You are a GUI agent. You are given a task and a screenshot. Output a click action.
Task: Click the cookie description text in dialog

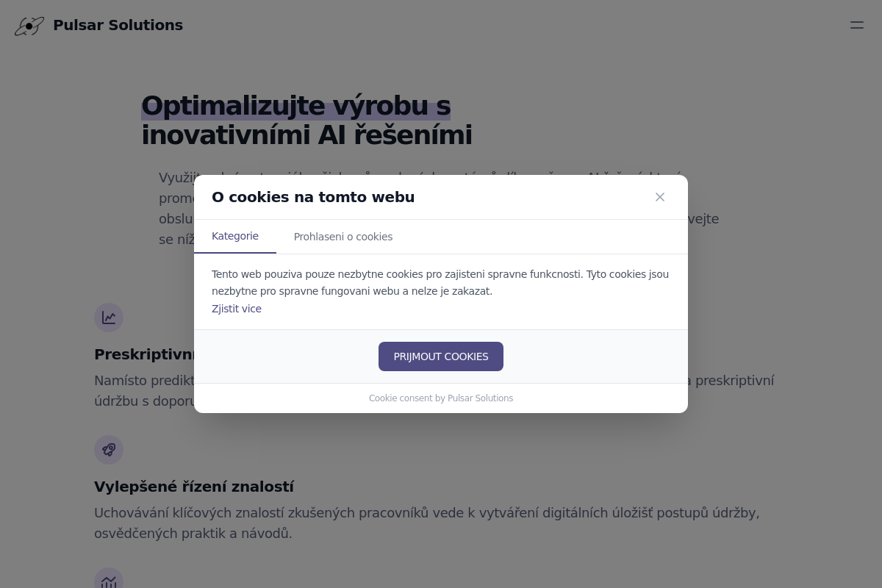click(x=440, y=282)
